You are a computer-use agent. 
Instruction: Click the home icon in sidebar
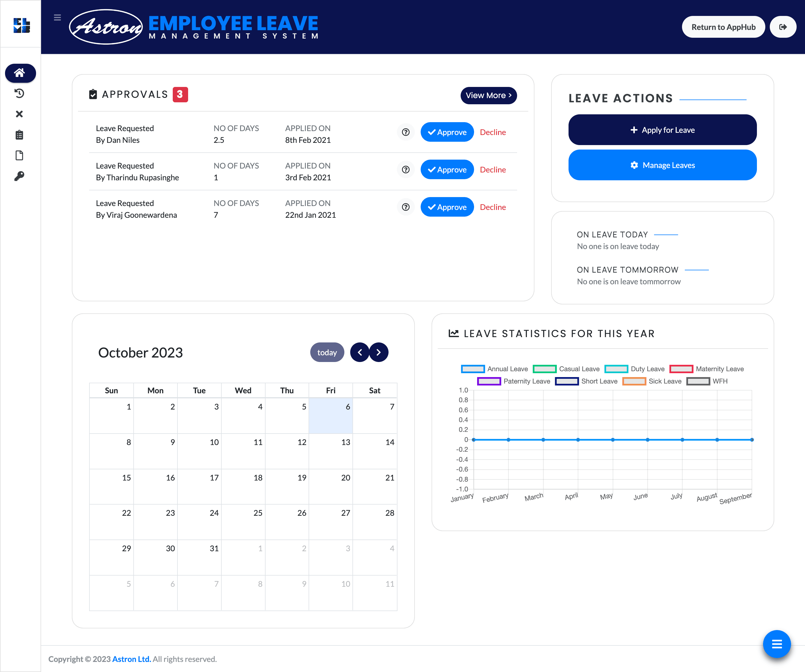(20, 73)
